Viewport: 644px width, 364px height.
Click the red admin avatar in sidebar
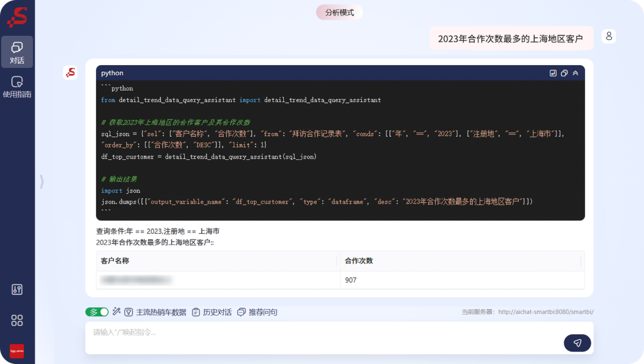[17, 351]
